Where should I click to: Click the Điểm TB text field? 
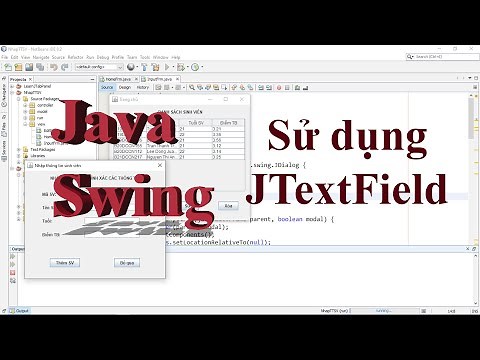(x=112, y=235)
